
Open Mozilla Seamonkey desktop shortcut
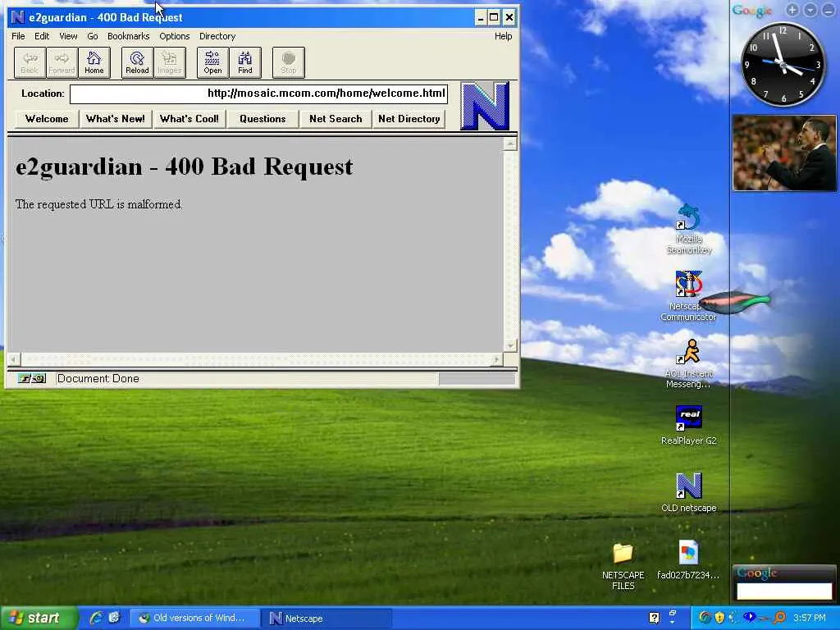689,230
